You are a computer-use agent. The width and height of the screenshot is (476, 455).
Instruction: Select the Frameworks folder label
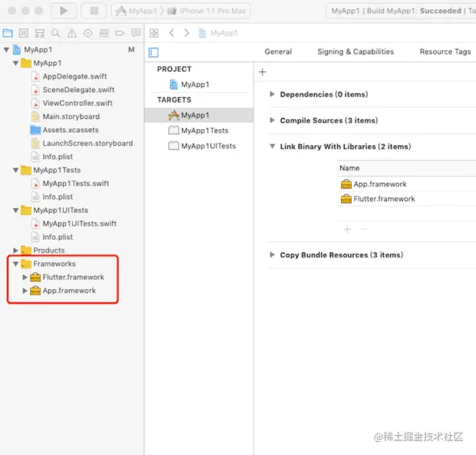pos(55,264)
